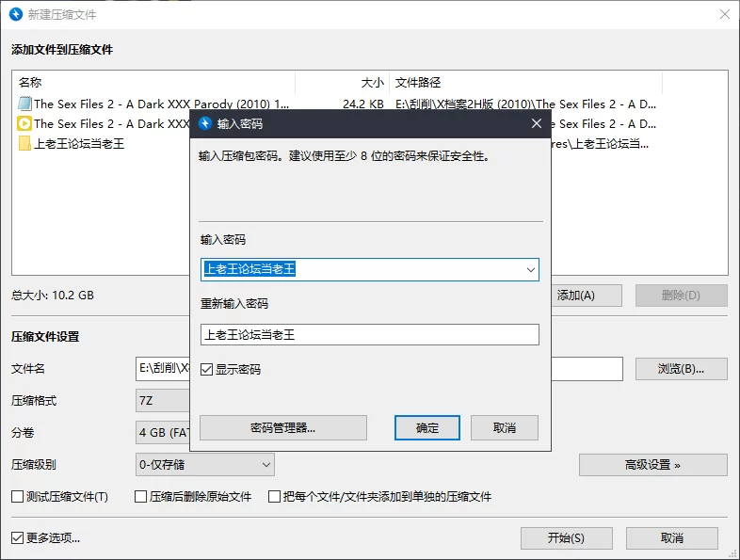
Task: Sort by the 文件路径 column header
Action: [418, 83]
